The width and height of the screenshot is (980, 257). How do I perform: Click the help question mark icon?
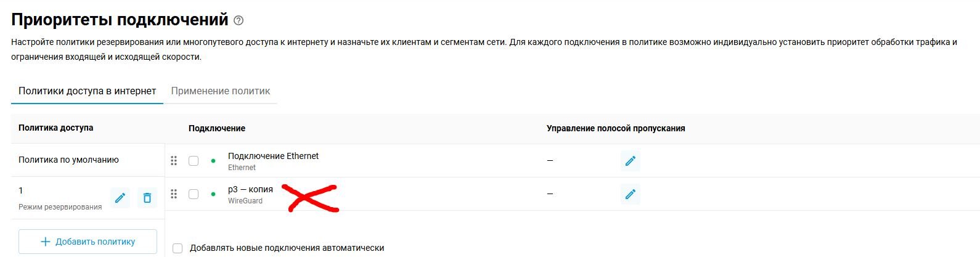point(239,20)
